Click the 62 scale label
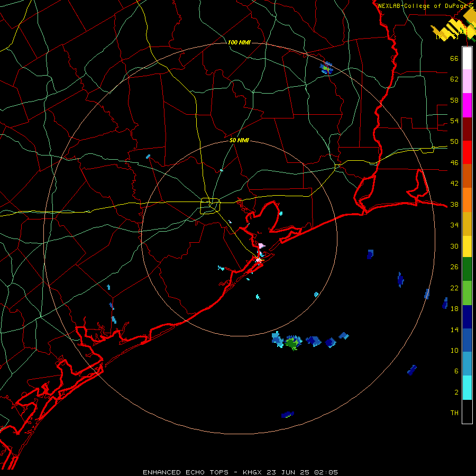This screenshot has width=476, height=476. (454, 79)
